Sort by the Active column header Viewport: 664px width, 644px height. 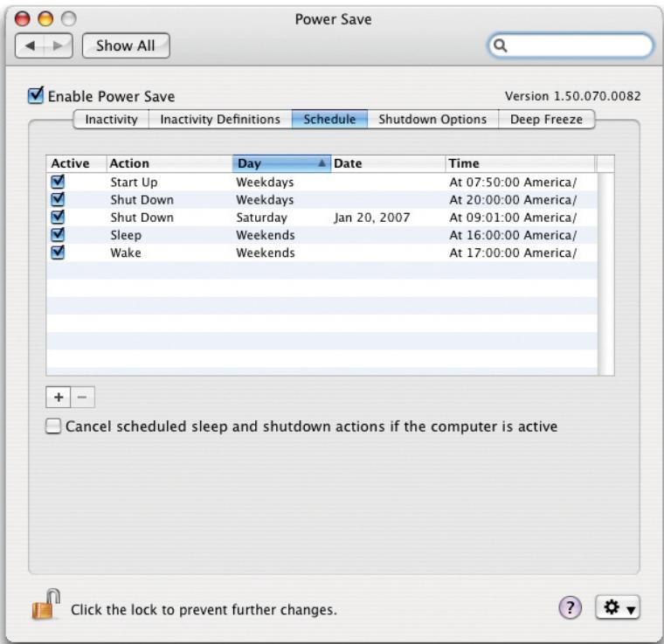[76, 163]
